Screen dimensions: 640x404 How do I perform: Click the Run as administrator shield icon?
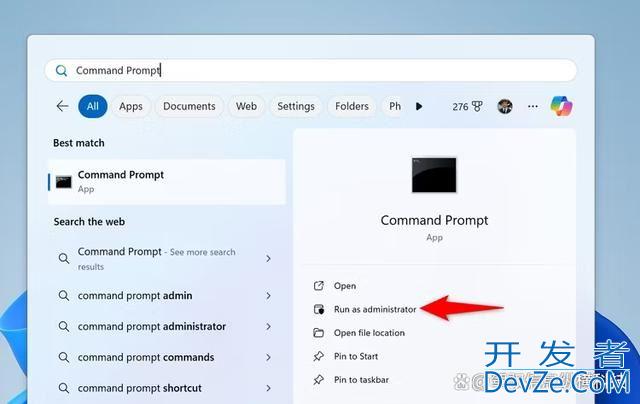click(x=318, y=309)
